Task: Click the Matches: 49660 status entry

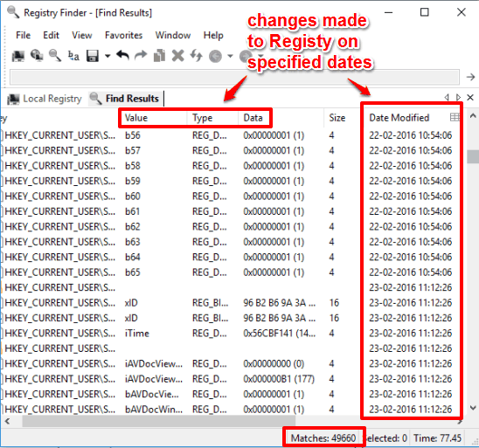Action: (x=323, y=438)
